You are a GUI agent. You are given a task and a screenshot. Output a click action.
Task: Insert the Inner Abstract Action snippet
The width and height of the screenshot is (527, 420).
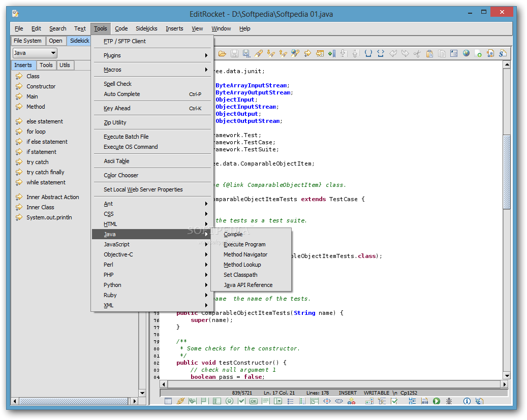tap(53, 197)
